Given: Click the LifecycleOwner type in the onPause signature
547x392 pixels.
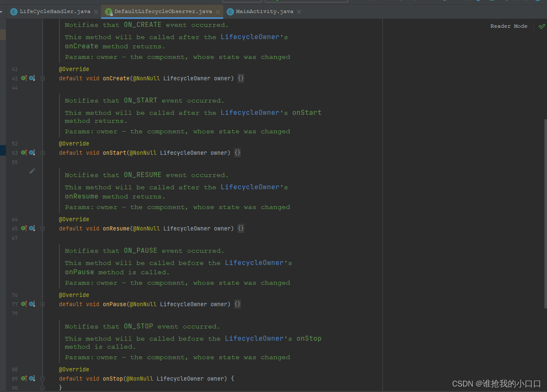Looking at the screenshot, I should (184, 304).
